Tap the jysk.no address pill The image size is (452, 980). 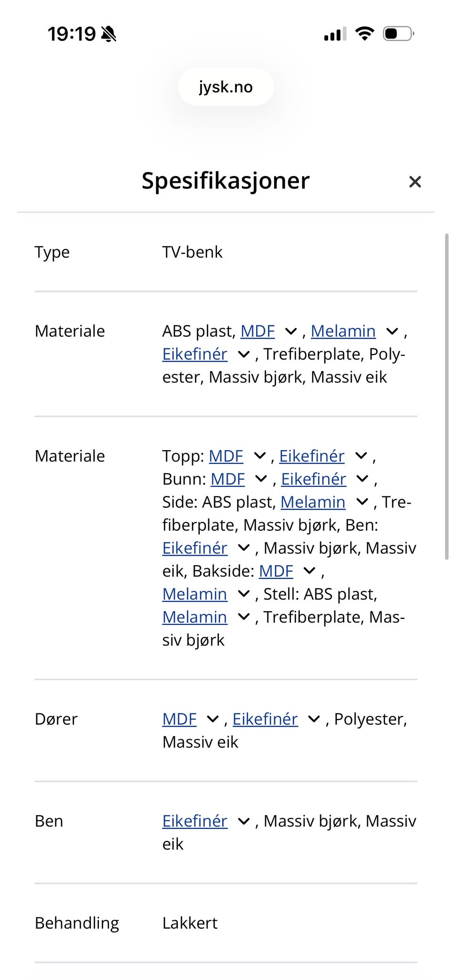pyautogui.click(x=226, y=87)
